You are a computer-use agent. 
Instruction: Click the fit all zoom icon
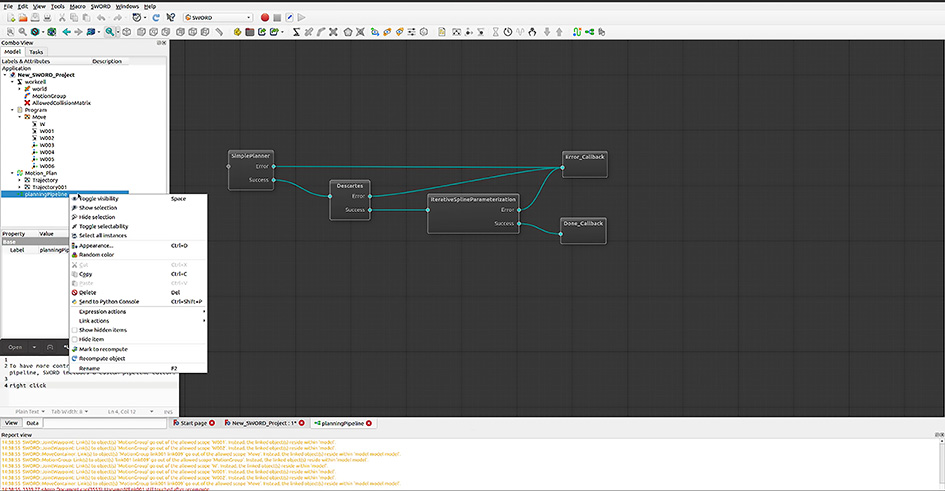pyautogui.click(x=8, y=31)
